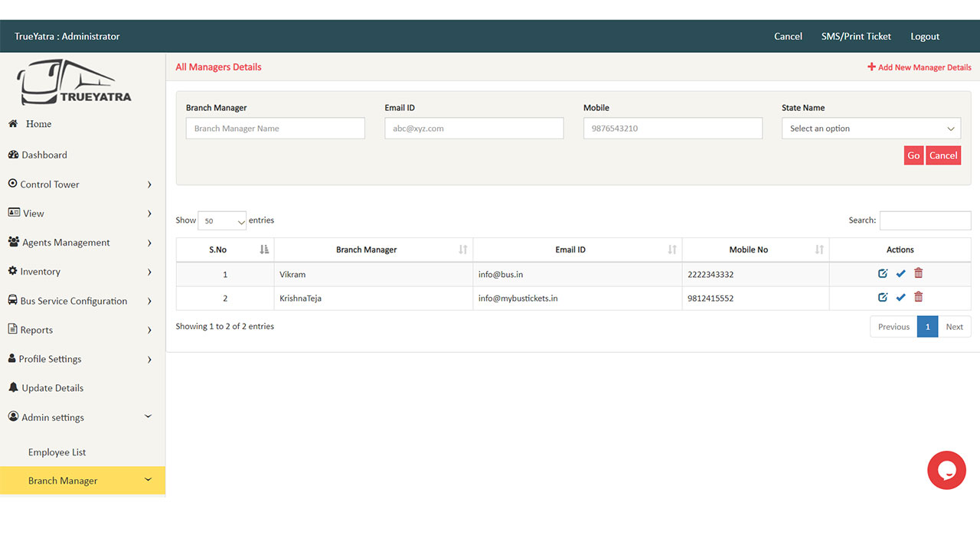
Task: Expand the Control Tower menu
Action: point(80,184)
